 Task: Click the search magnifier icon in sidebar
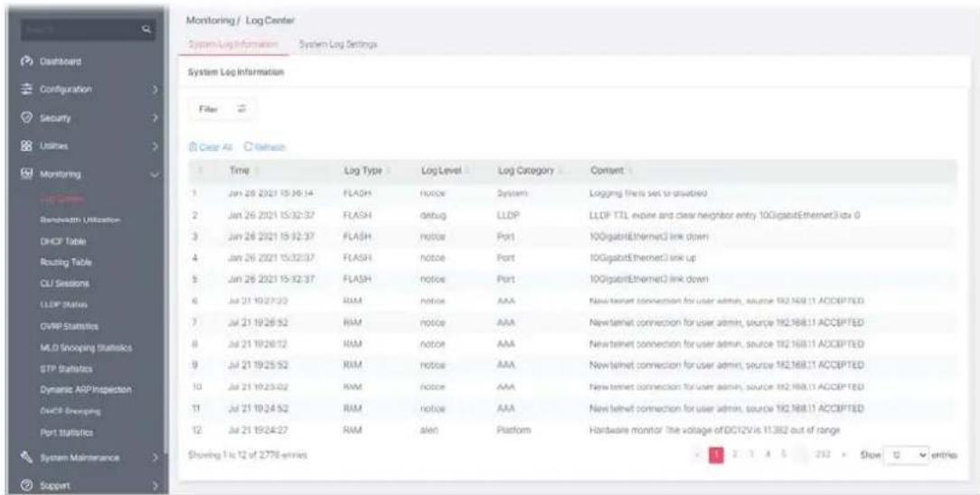pyautogui.click(x=146, y=28)
